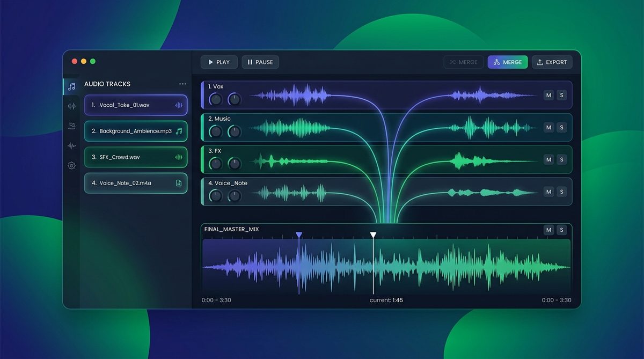
Task: Click music note icon on Background_Ambience.mp3
Action: coord(179,131)
